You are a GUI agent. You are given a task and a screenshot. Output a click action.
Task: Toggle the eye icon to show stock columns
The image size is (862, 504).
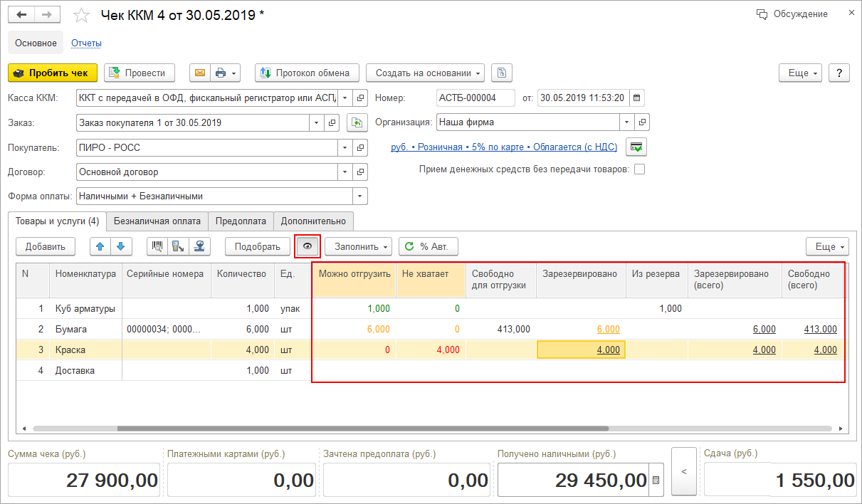[308, 246]
